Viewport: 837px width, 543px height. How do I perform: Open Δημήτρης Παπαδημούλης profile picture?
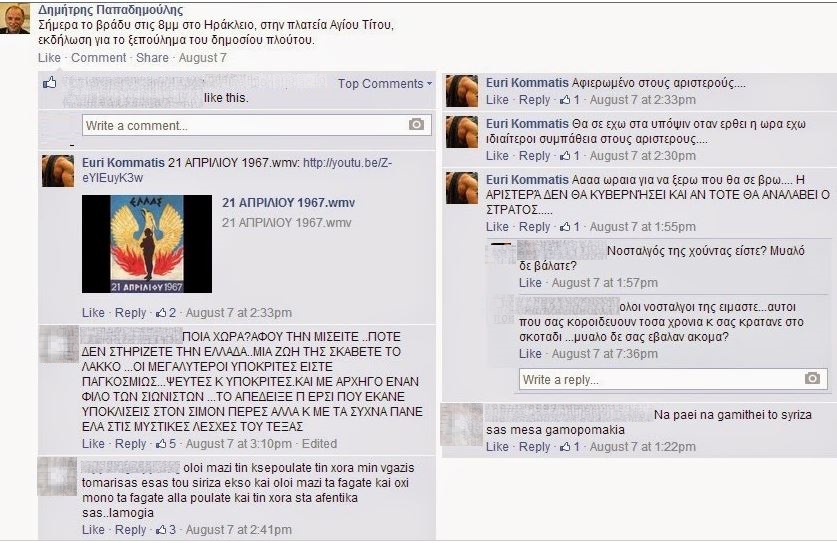15,19
